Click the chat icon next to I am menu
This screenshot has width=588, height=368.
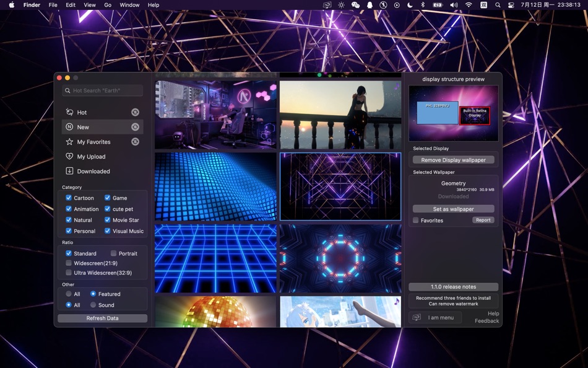416,317
